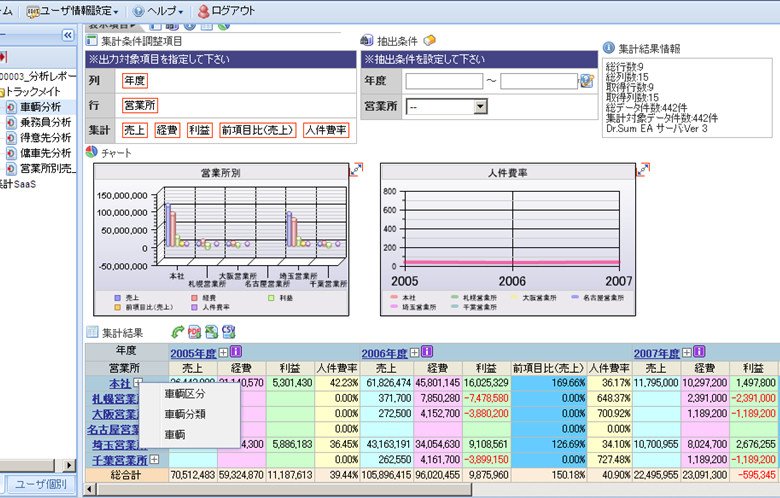Click report icon beside 乗務員分析
The width and height of the screenshot is (780, 498).
(x=11, y=122)
